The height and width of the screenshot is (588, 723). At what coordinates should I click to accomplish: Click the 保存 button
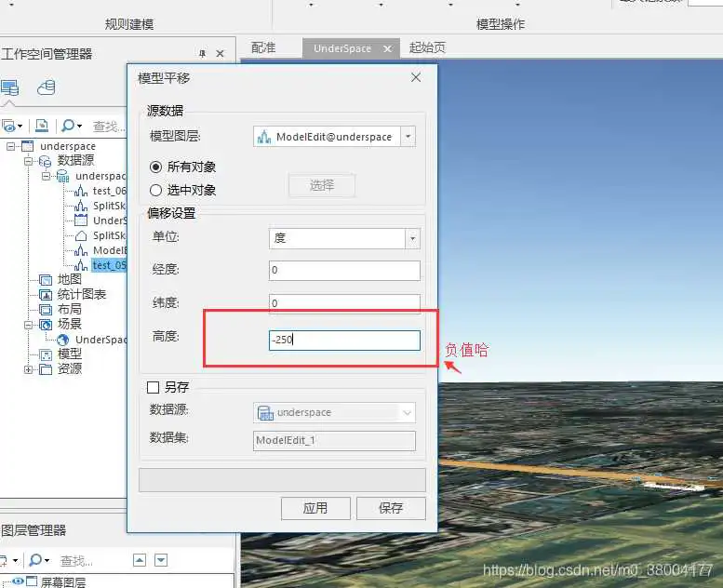391,508
